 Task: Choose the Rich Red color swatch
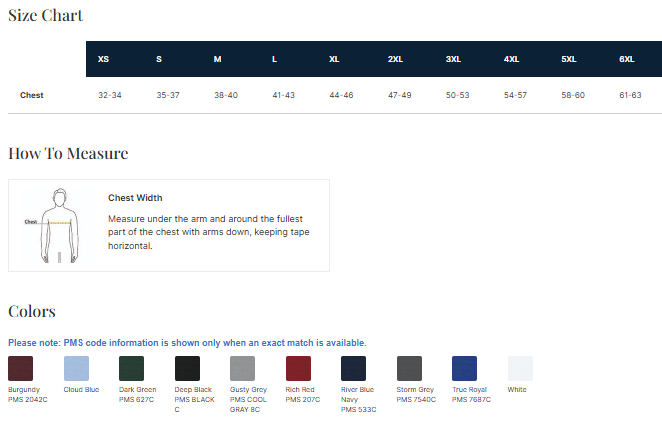(298, 368)
